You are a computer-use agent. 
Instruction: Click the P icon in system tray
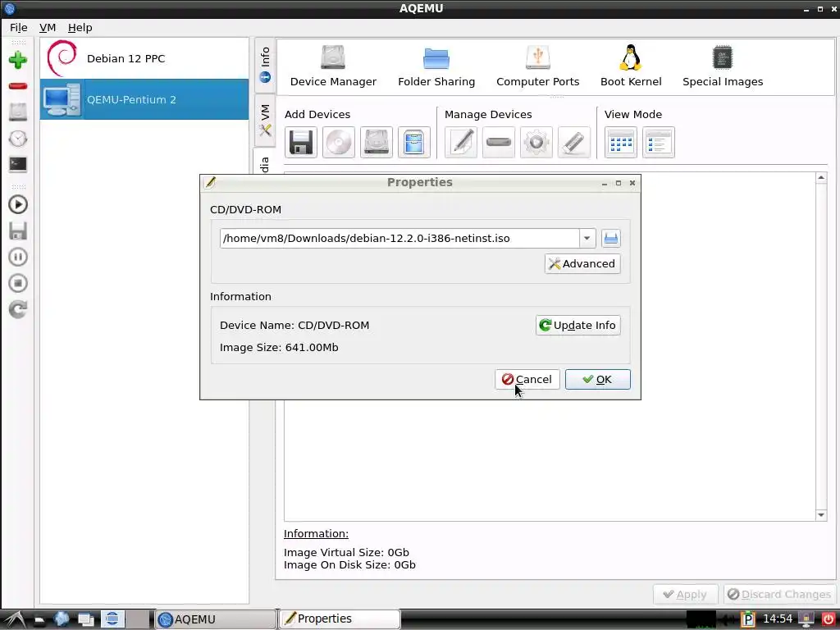[748, 619]
